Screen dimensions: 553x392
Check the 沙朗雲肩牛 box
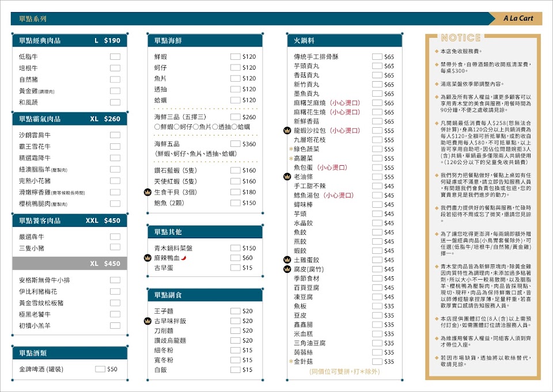[115, 135]
